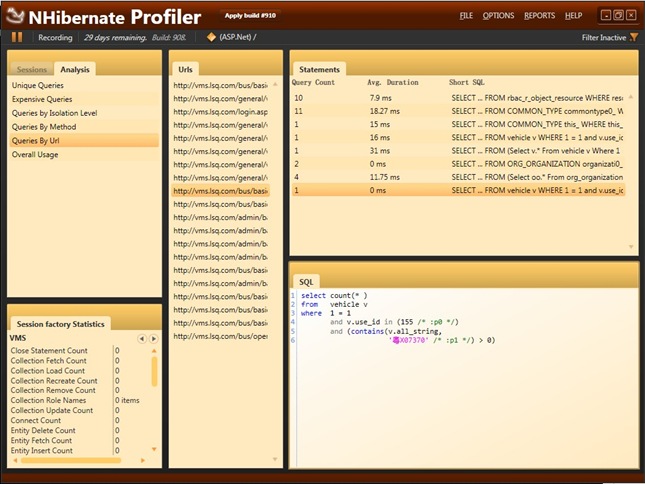The height and width of the screenshot is (484, 645).
Task: Open Expensive Queries analysis
Action: [x=84, y=99]
